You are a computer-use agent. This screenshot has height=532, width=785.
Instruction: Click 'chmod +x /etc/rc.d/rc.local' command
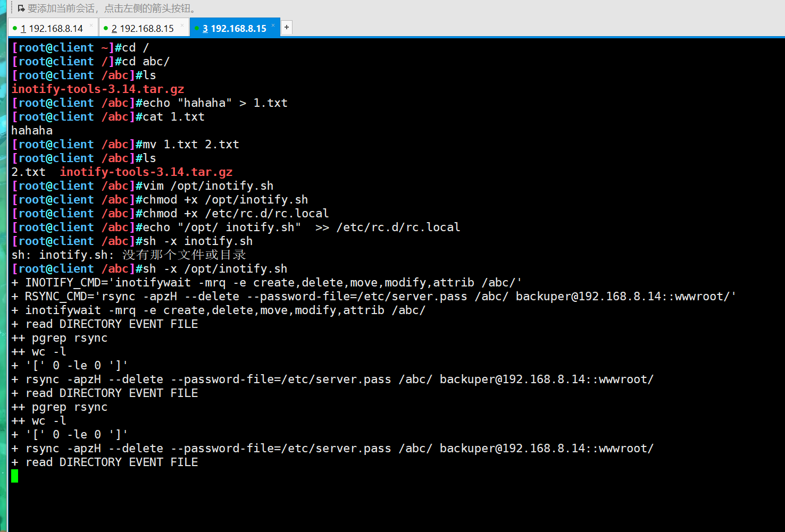pyautogui.click(x=236, y=213)
